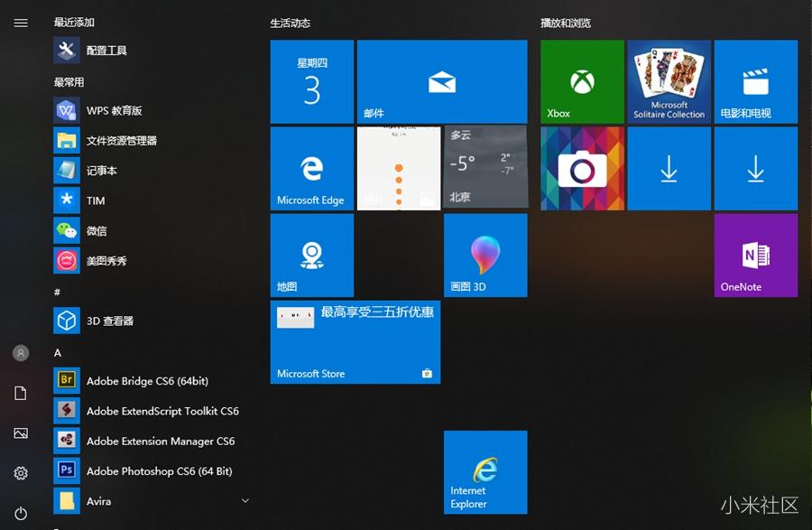Open Microsoft Solitaire Collection tile
The width and height of the screenshot is (812, 530).
click(x=669, y=81)
